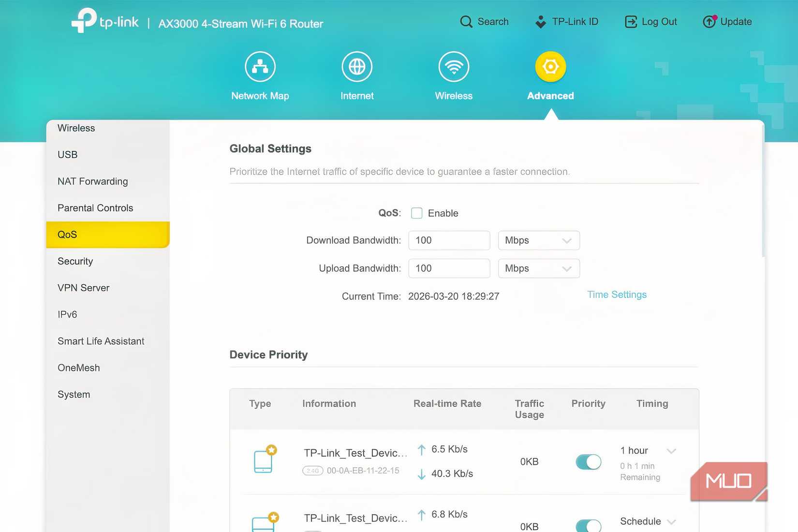Click download arrow beside 40.3 Kb/s

point(422,474)
